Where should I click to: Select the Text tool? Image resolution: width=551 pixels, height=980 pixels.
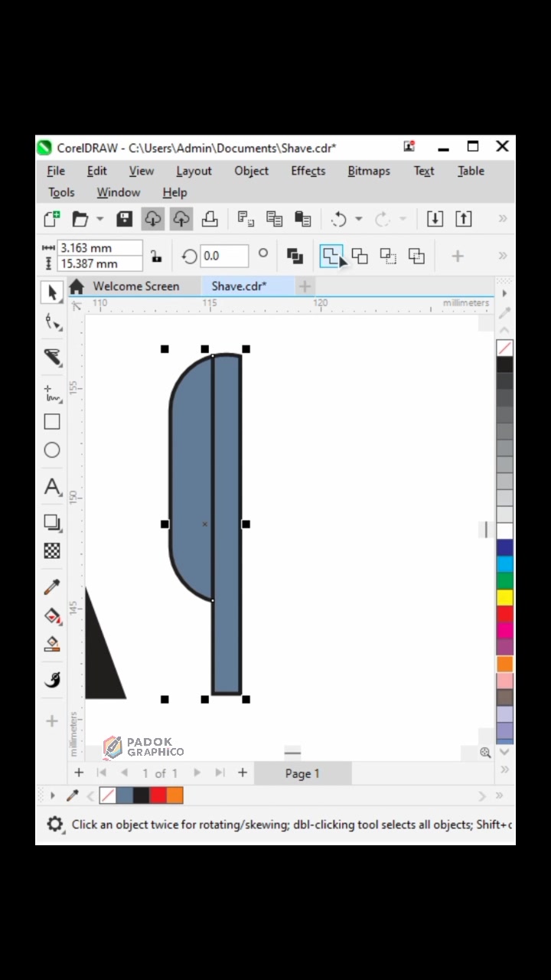pos(52,487)
